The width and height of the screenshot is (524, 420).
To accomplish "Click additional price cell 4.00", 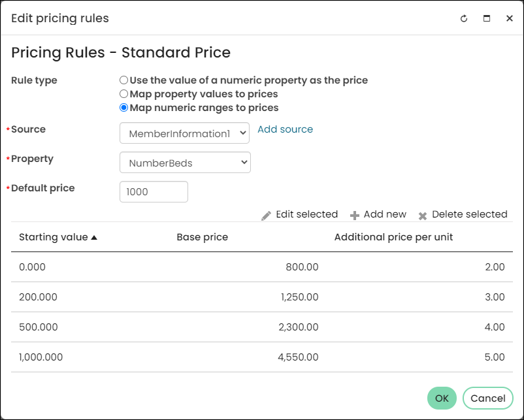I will pyautogui.click(x=495, y=327).
